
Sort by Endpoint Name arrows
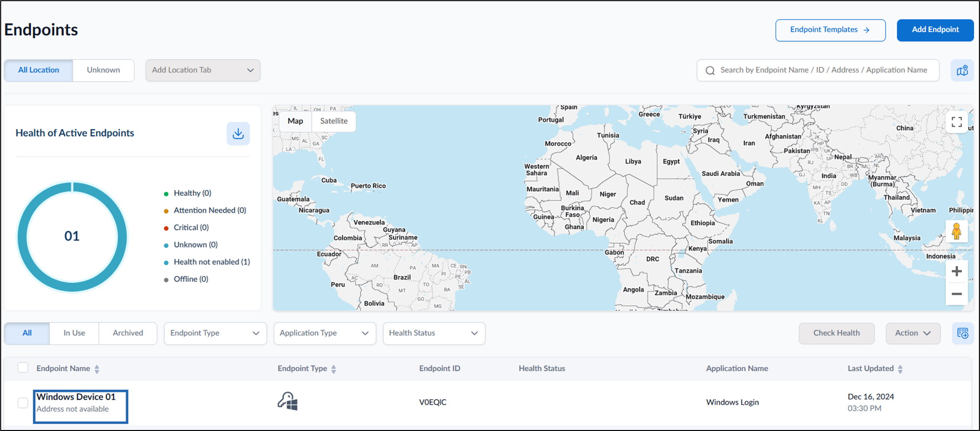pos(97,369)
